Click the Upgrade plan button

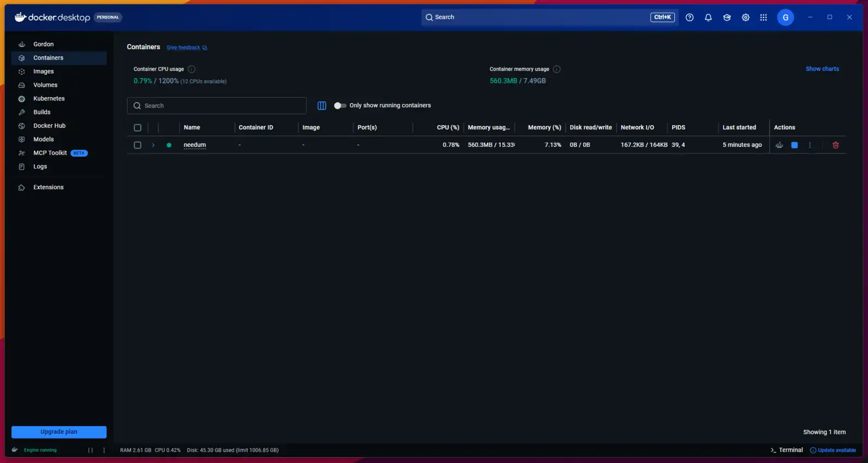(59, 432)
